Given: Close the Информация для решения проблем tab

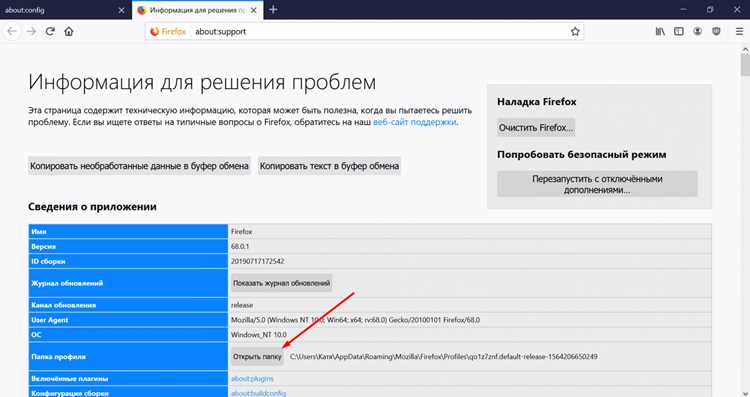Looking at the screenshot, I should [x=254, y=10].
